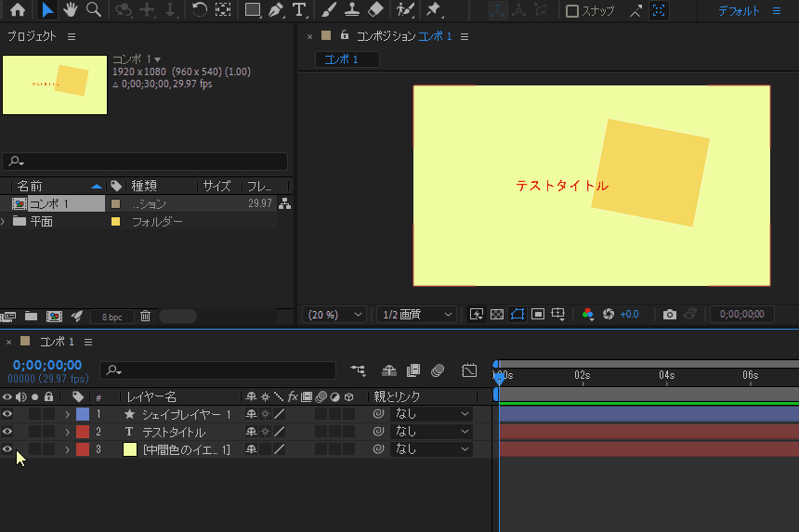The width and height of the screenshot is (799, 532).
Task: Open parent dropdown for テストタイトル layer
Action: pos(430,432)
